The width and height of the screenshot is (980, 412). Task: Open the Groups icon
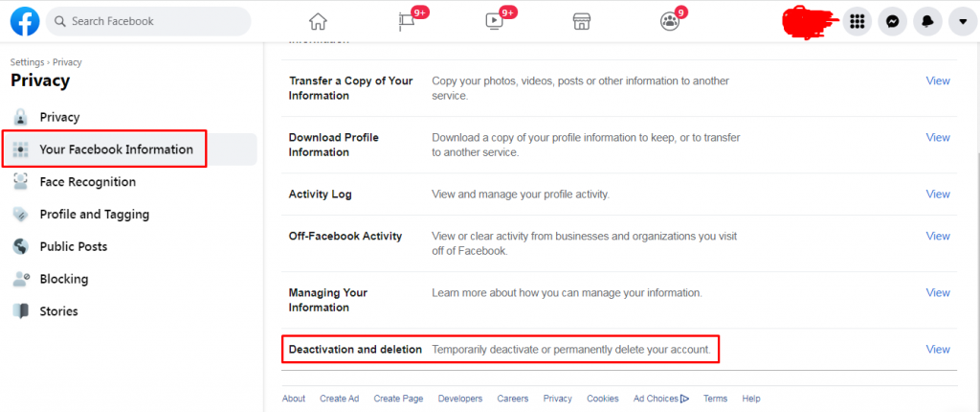pyautogui.click(x=670, y=21)
